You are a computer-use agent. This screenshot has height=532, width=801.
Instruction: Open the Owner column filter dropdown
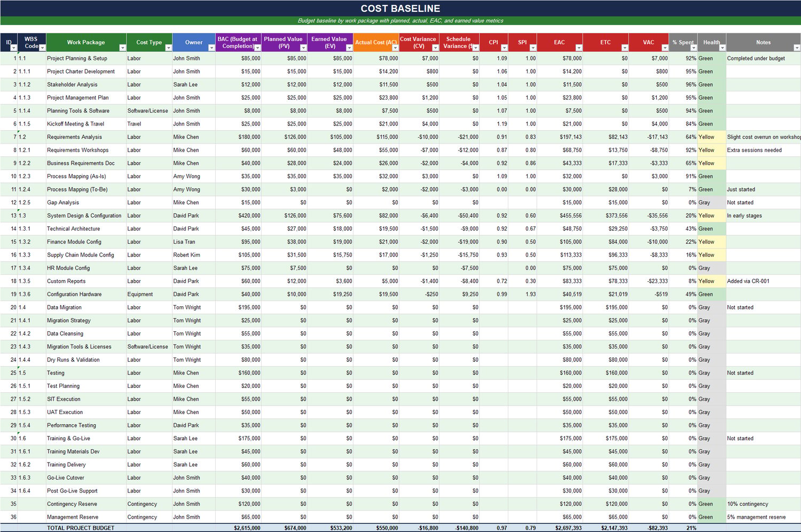[211, 48]
